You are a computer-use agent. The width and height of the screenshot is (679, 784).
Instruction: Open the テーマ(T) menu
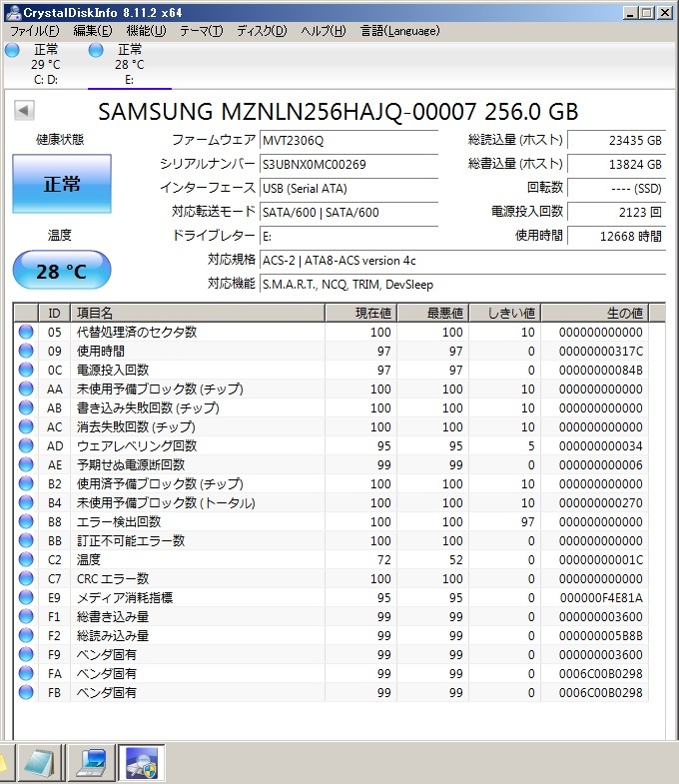201,31
